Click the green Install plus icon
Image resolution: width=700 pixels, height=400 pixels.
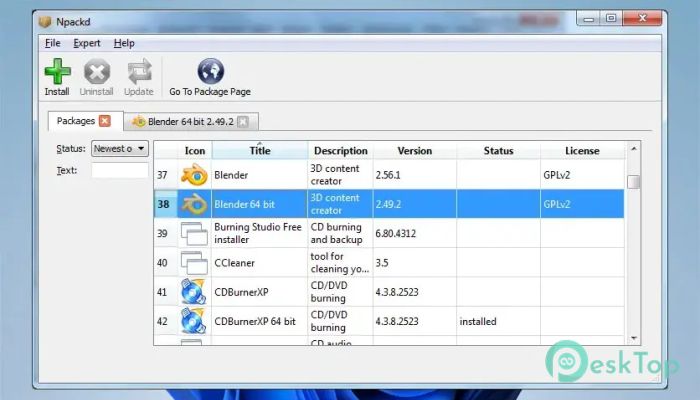point(58,71)
